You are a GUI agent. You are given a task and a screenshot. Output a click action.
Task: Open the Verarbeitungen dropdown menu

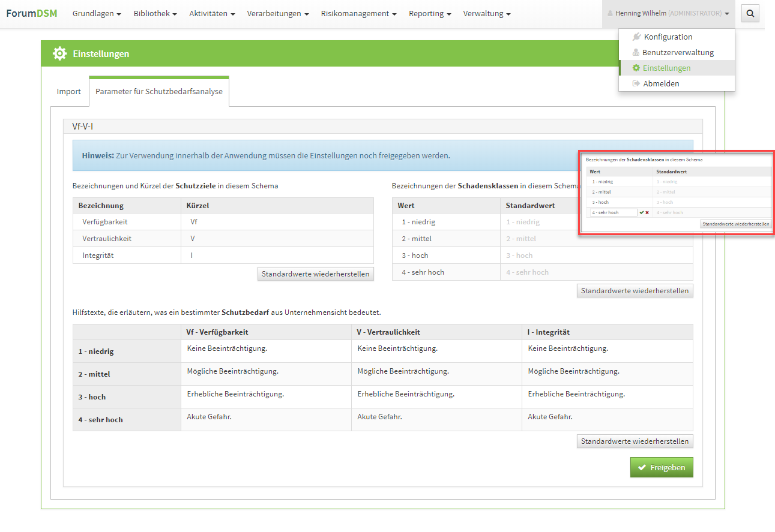pos(278,13)
